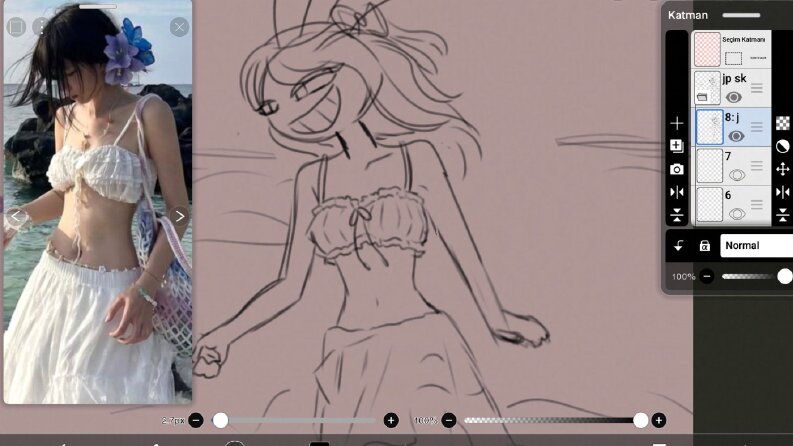
Task: Click the reference window top drag handle
Action: point(98,7)
